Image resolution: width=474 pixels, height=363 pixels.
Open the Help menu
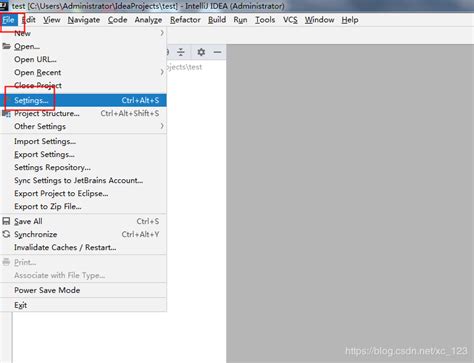(x=350, y=20)
